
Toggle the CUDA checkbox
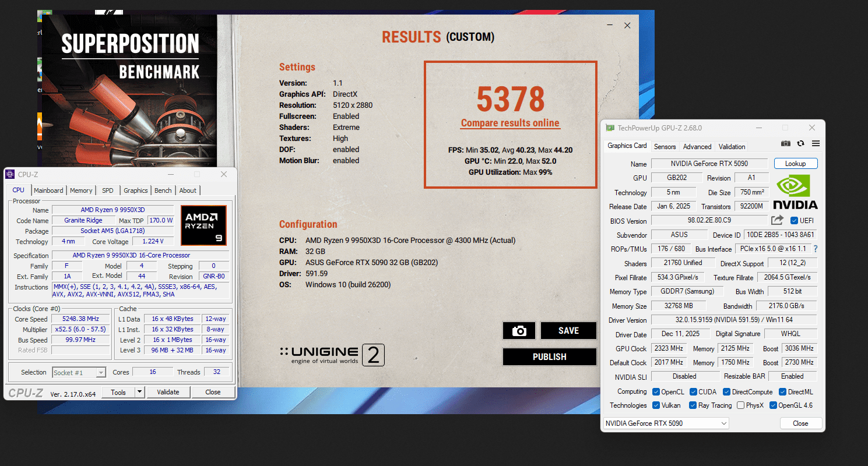[x=693, y=392]
